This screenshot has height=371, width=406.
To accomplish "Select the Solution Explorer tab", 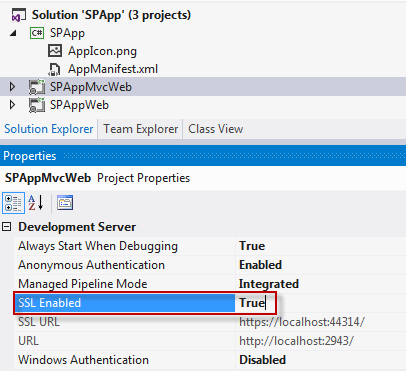I will (49, 129).
